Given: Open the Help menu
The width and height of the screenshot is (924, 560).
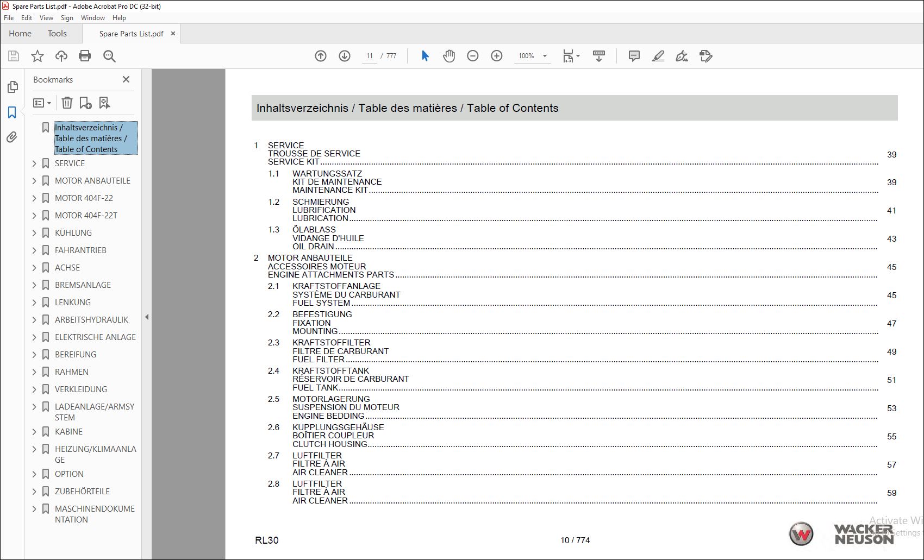Looking at the screenshot, I should click(x=119, y=18).
